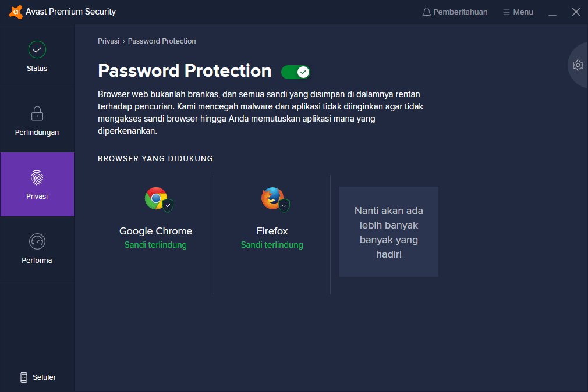The width and height of the screenshot is (588, 392).
Task: Click the Google Chrome label
Action: [x=155, y=231]
